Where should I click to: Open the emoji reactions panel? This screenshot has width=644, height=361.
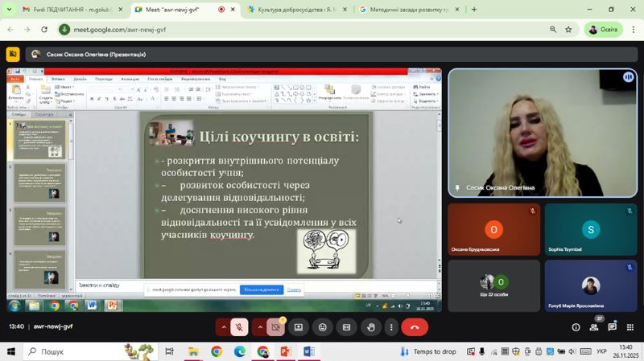(323, 327)
